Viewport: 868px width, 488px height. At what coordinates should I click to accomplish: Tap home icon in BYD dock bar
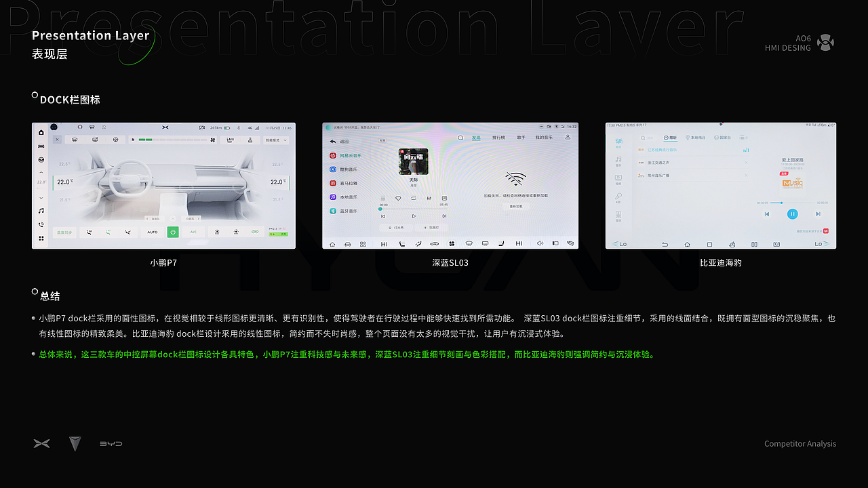pos(687,245)
